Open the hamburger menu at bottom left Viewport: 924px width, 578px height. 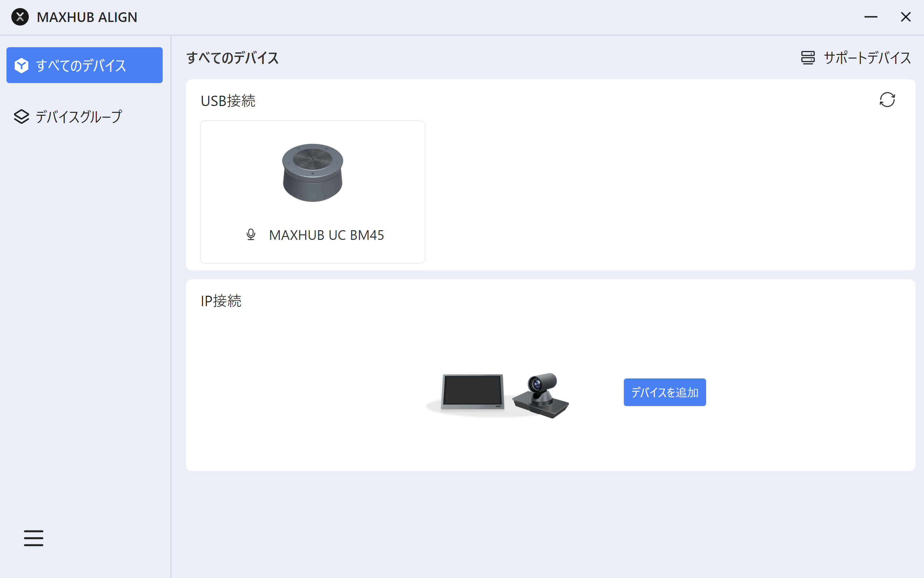coord(34,538)
